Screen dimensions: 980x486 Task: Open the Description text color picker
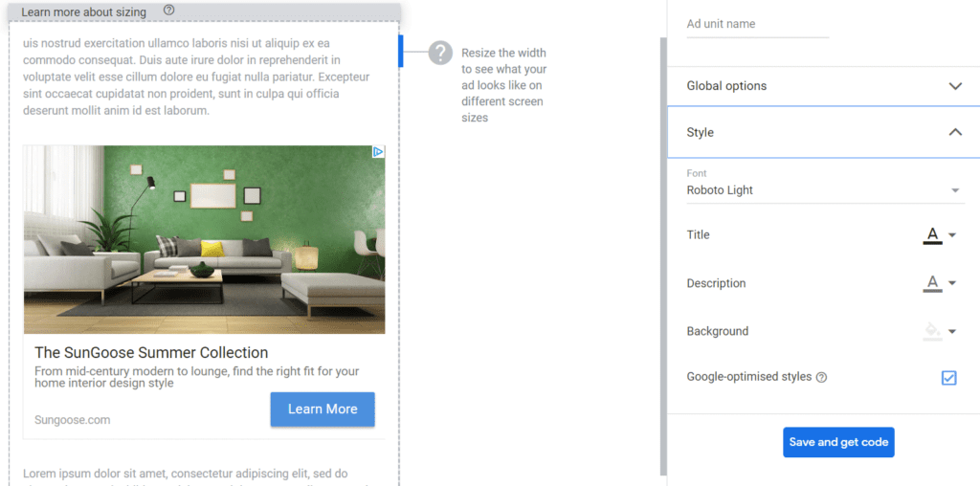(x=932, y=283)
